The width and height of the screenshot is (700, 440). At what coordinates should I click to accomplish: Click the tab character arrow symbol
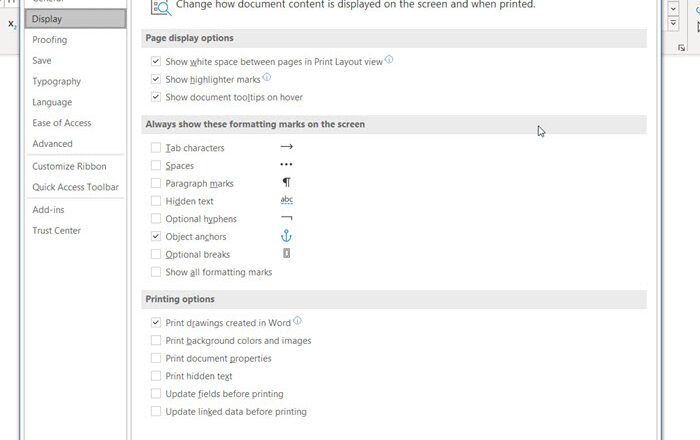(x=286, y=148)
